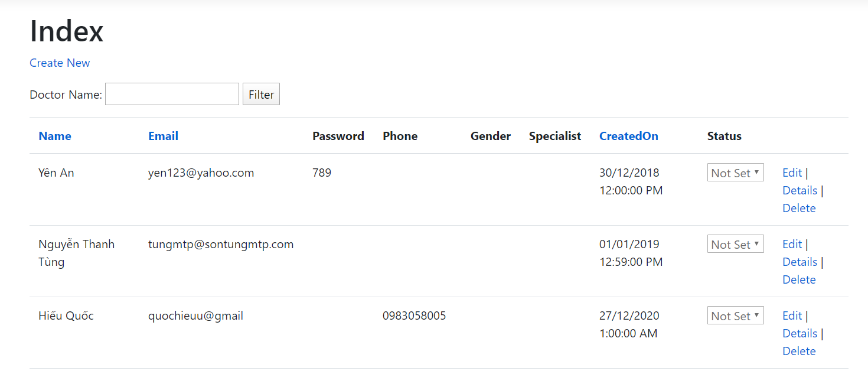View Details for Hiếu Quốc

[x=800, y=333]
